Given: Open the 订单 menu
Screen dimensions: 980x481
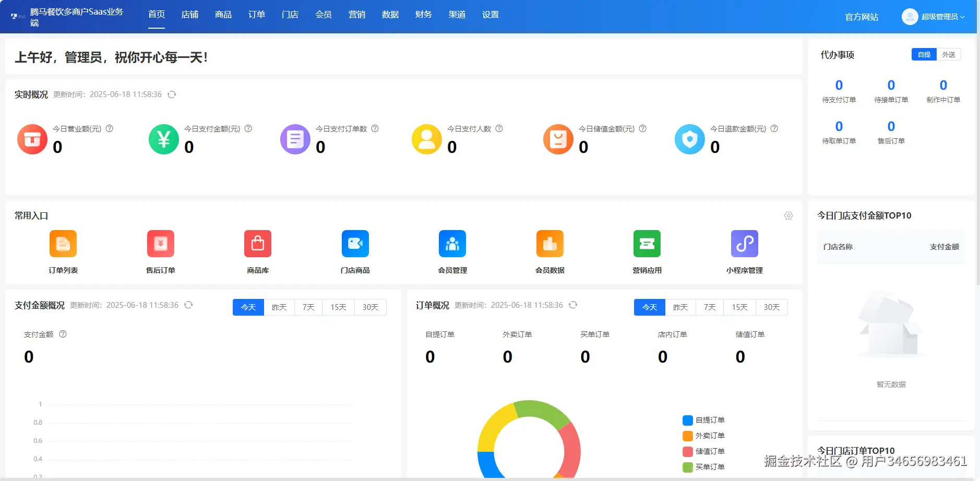Looking at the screenshot, I should 257,15.
